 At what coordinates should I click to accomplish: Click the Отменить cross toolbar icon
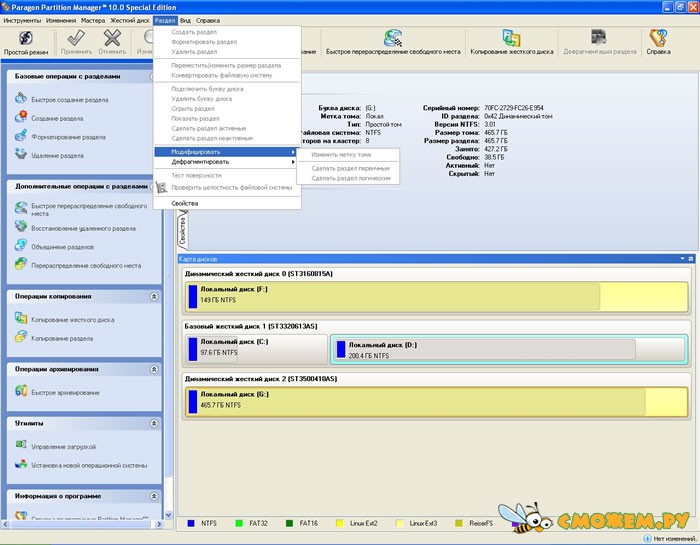point(112,38)
